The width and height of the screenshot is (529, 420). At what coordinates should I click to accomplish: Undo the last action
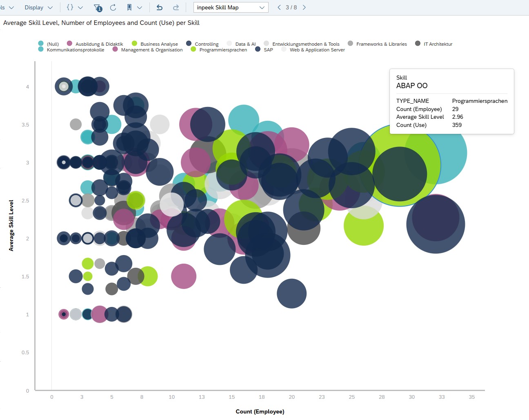click(x=160, y=7)
